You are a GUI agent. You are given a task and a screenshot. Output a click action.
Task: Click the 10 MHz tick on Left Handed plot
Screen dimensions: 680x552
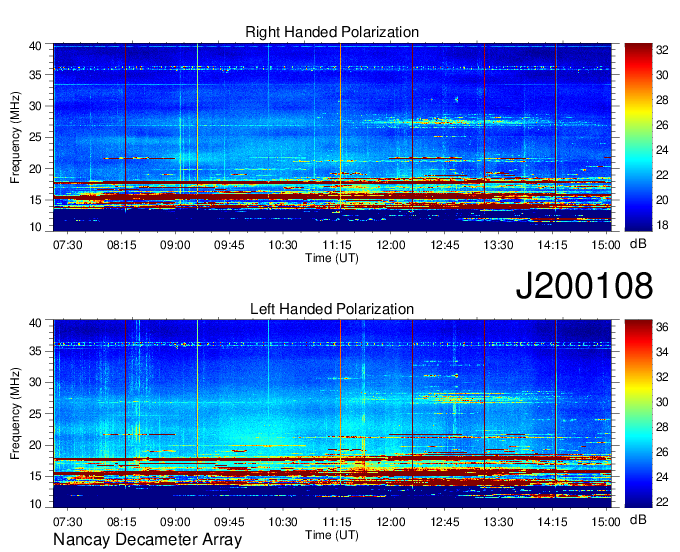pos(35,504)
